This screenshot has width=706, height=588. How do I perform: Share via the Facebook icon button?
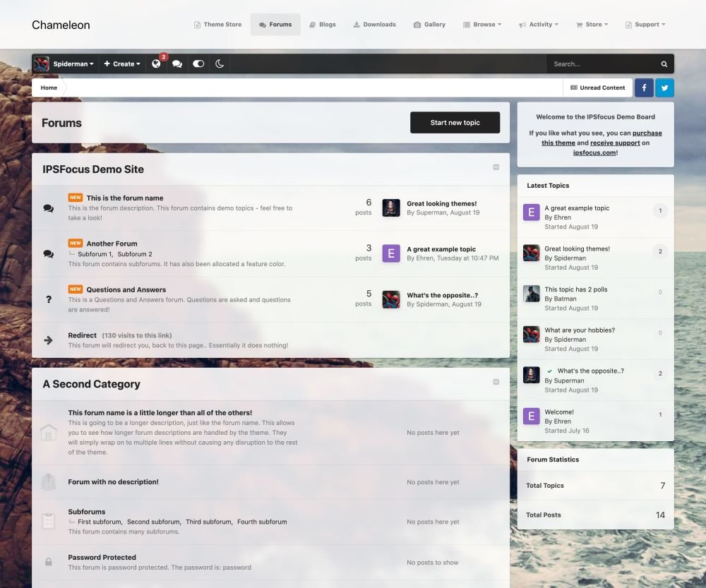644,88
